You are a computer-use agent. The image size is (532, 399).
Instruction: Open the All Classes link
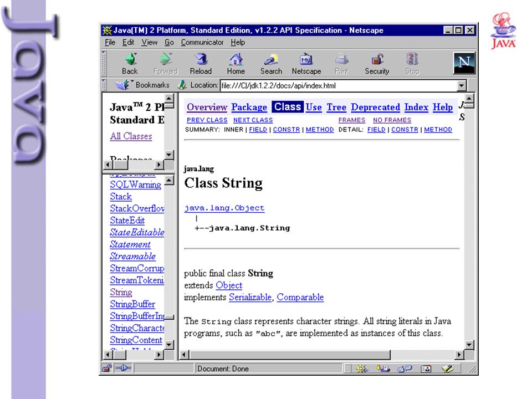[x=131, y=136]
